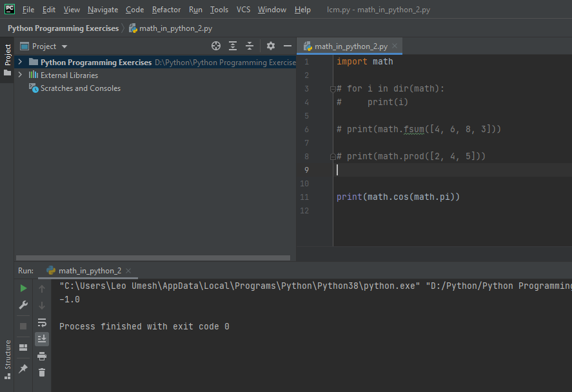Viewport: 572px width, 392px height.
Task: Click the Collapse All icon in Project panel
Action: 250,46
